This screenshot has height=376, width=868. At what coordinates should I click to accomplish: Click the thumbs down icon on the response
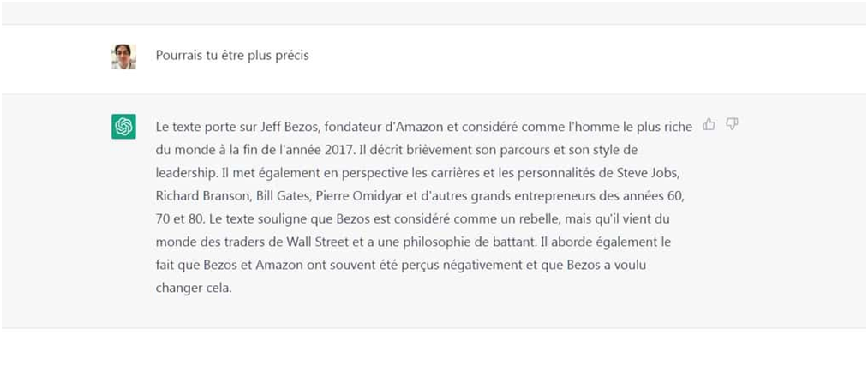732,124
